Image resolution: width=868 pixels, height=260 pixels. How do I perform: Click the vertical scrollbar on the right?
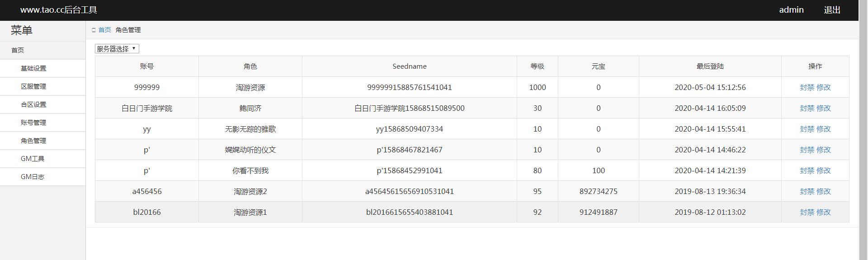click(863, 136)
